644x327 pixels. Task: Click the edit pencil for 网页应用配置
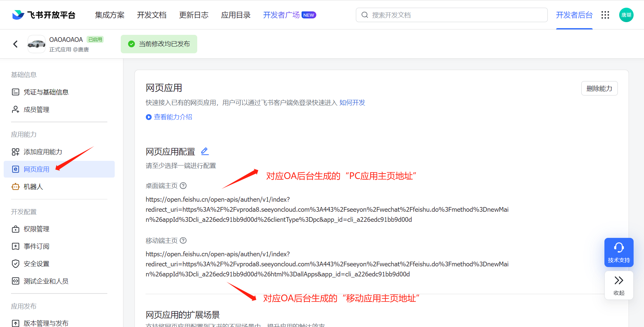click(x=205, y=151)
